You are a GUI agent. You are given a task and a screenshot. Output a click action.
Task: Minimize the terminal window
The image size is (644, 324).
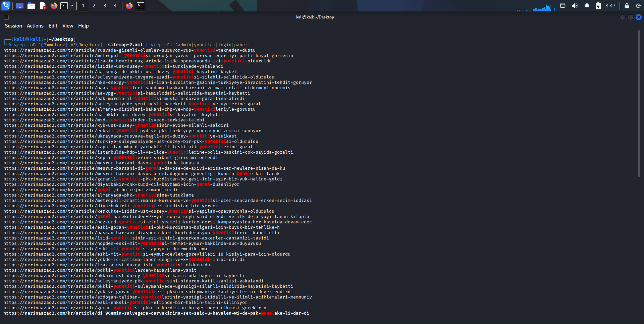(x=623, y=17)
